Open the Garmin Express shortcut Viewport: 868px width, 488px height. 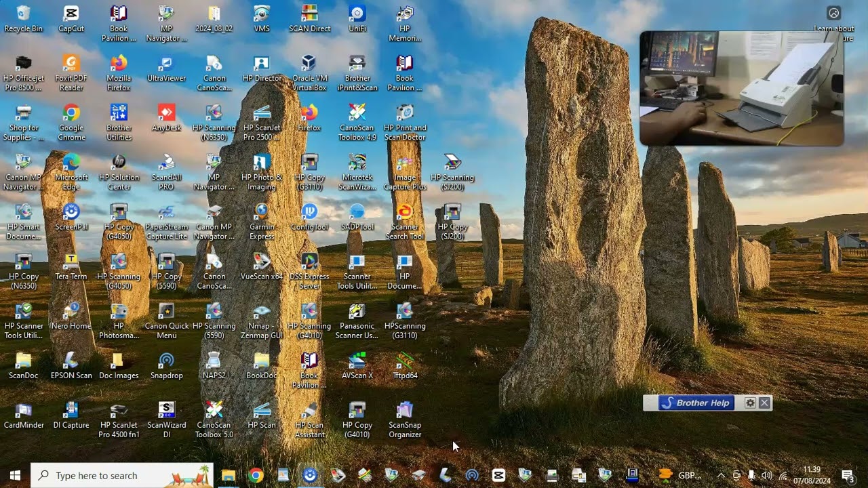(262, 222)
